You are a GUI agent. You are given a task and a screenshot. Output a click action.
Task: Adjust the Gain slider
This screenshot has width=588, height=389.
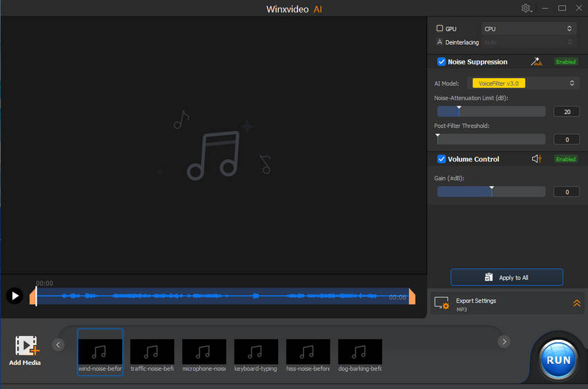tap(491, 191)
